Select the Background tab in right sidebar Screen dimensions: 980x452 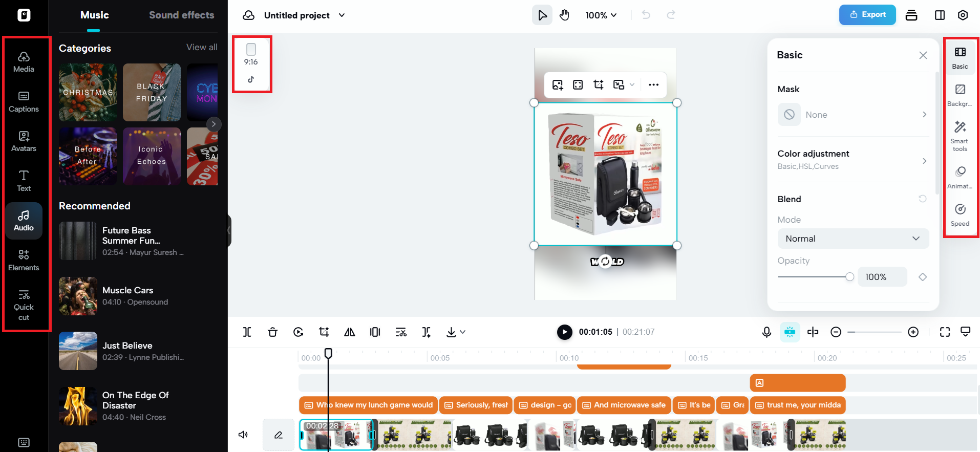click(x=960, y=96)
